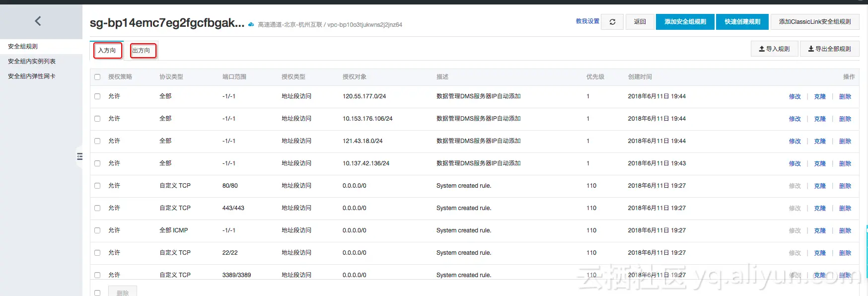868x296 pixels.
Task: Open the 教我设置 help link
Action: tap(587, 21)
